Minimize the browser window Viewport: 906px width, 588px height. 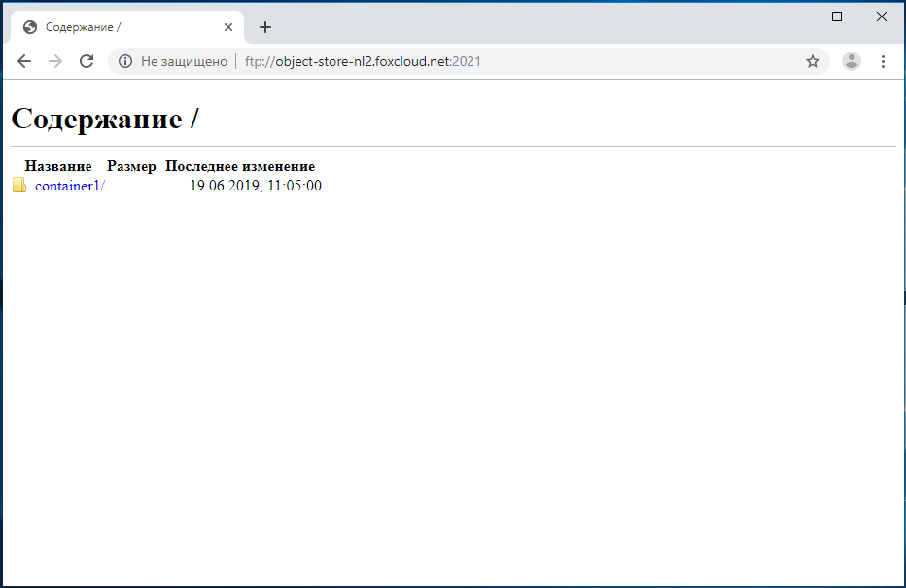pos(792,17)
